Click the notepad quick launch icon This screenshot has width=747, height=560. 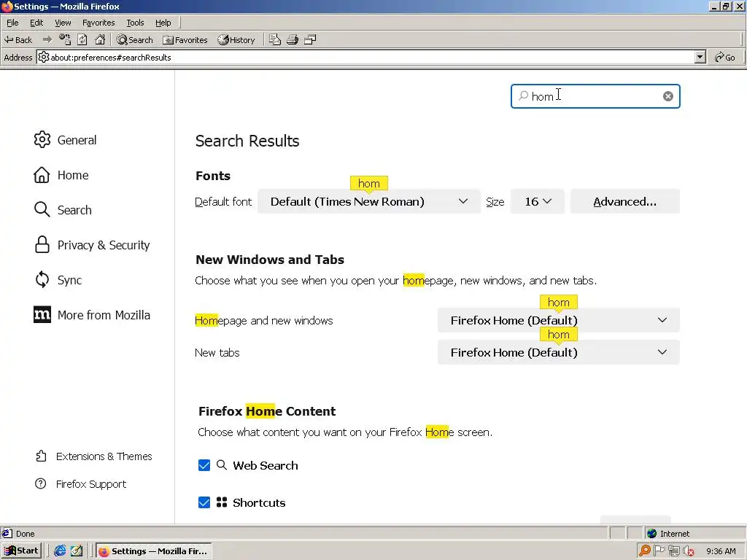coord(76,551)
